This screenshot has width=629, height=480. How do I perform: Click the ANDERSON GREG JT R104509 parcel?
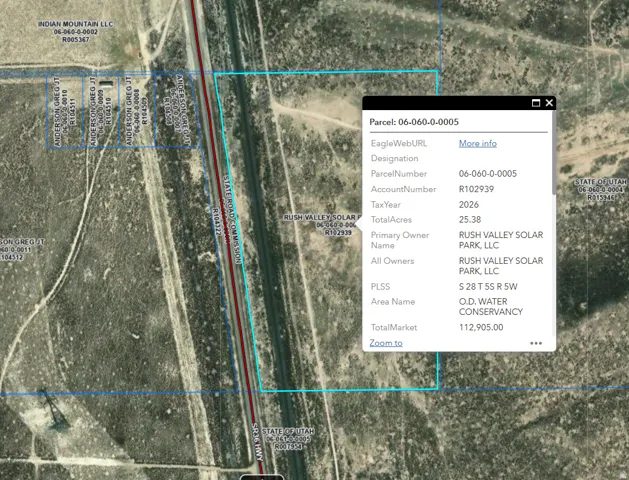coord(136,111)
